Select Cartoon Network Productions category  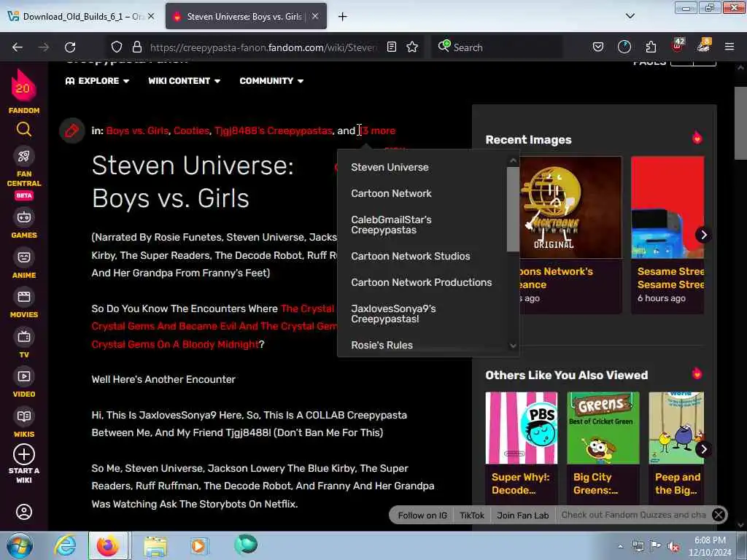click(421, 282)
